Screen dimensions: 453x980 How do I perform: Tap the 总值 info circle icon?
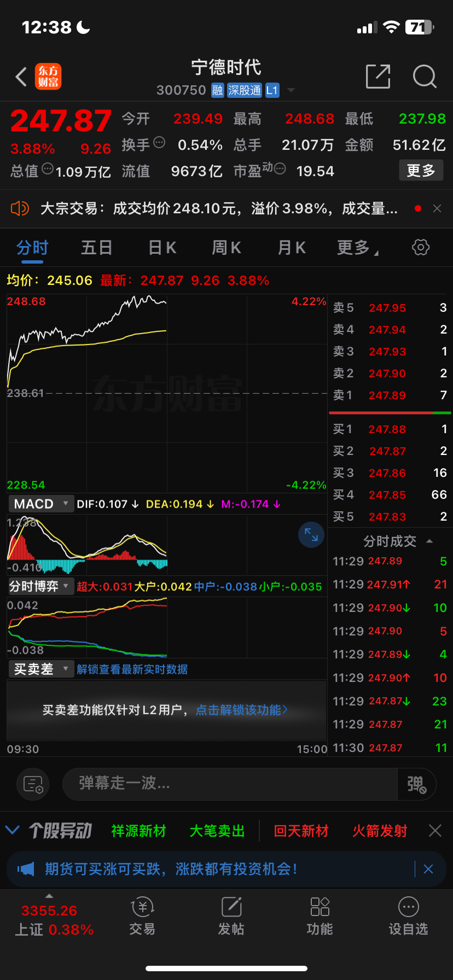click(x=48, y=169)
